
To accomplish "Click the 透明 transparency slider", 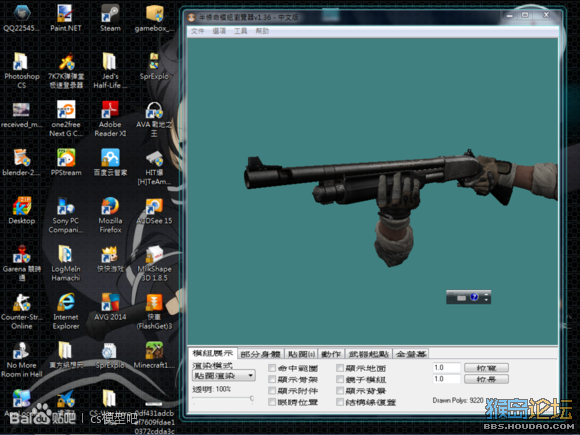I will (223, 398).
